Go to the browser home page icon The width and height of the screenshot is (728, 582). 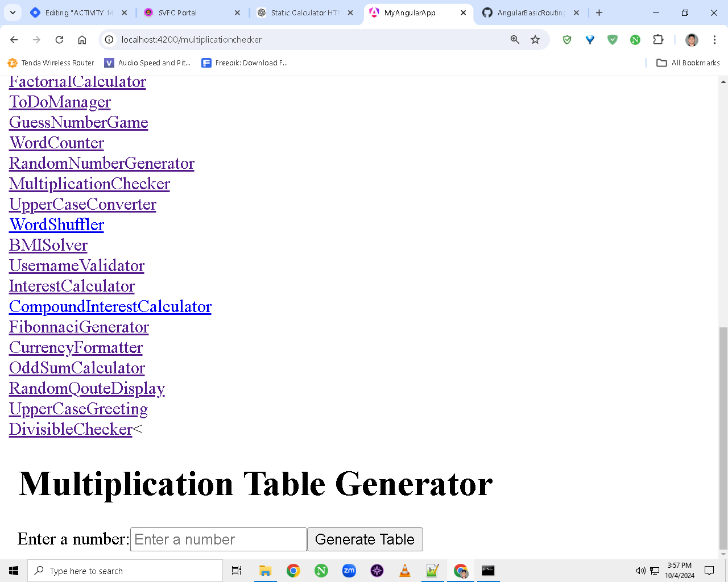click(82, 40)
